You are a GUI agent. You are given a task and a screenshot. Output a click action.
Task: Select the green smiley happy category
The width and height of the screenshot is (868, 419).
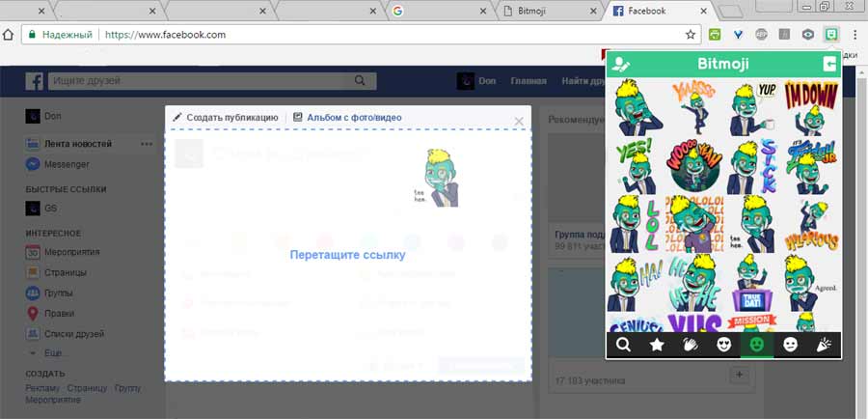pyautogui.click(x=757, y=346)
